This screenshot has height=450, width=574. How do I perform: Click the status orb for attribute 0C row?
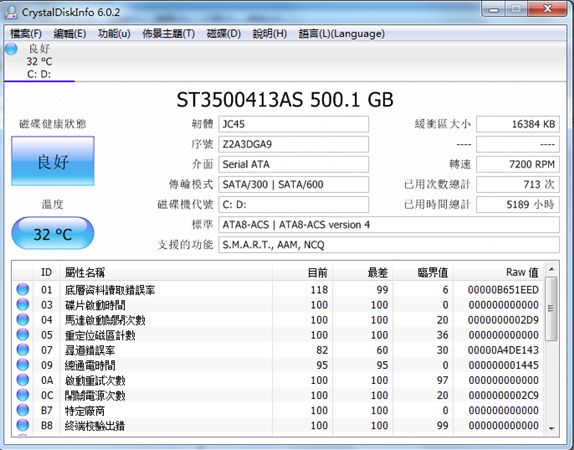[23, 395]
